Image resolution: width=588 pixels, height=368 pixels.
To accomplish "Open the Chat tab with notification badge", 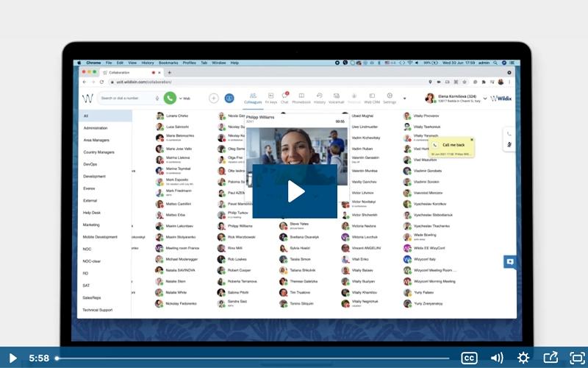I will pos(284,98).
